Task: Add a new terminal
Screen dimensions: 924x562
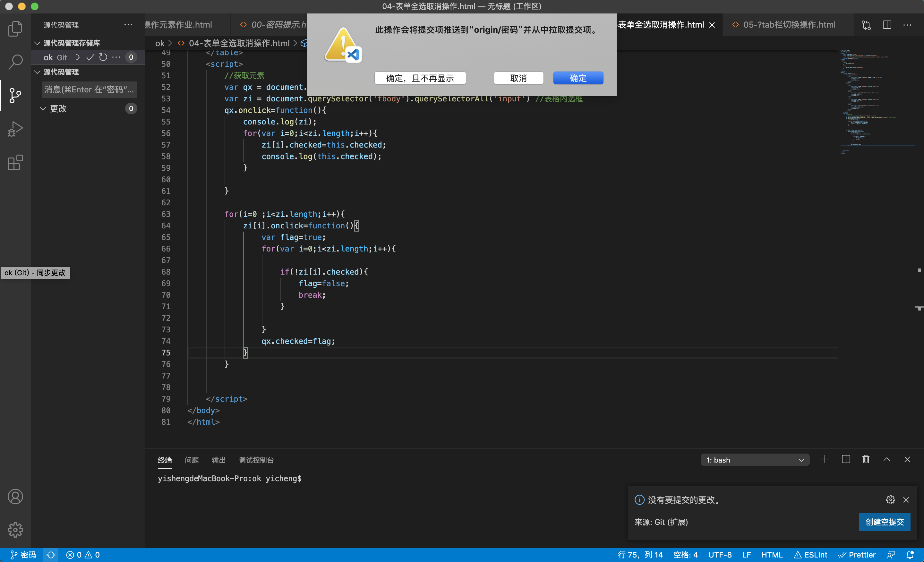Action: coord(825,459)
